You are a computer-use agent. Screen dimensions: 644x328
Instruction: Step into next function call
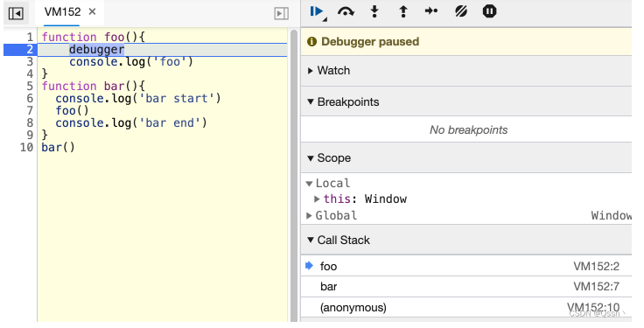374,11
